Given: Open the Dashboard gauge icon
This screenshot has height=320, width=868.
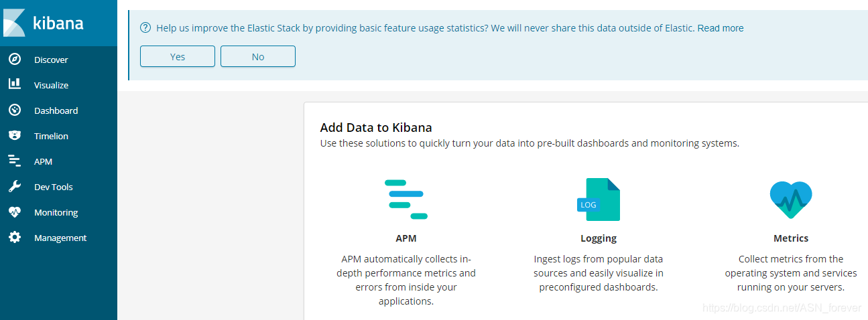Looking at the screenshot, I should [15, 110].
